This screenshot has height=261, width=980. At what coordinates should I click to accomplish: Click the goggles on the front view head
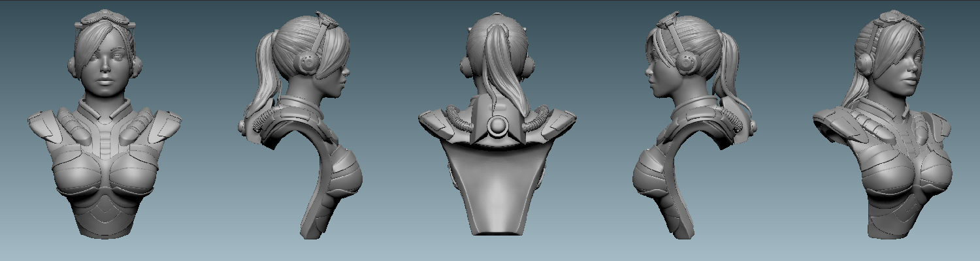click(x=105, y=21)
